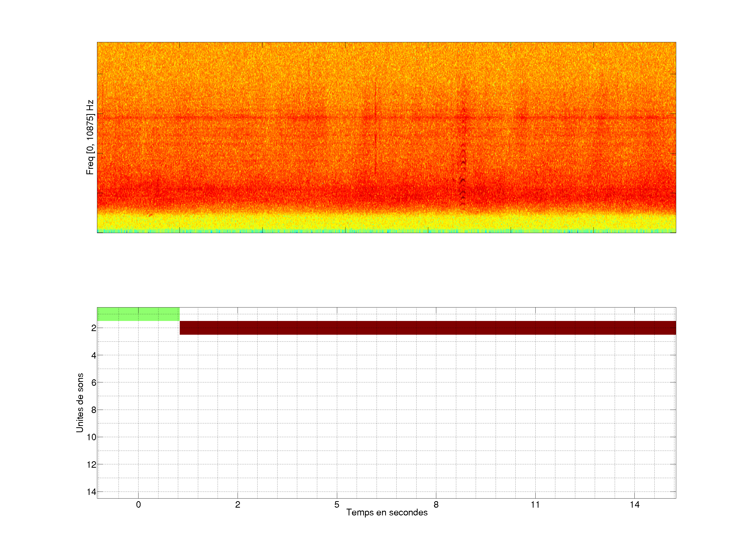Click x-axis tick label 5
Image resolution: width=747 pixels, height=560 pixels.
pos(337,505)
